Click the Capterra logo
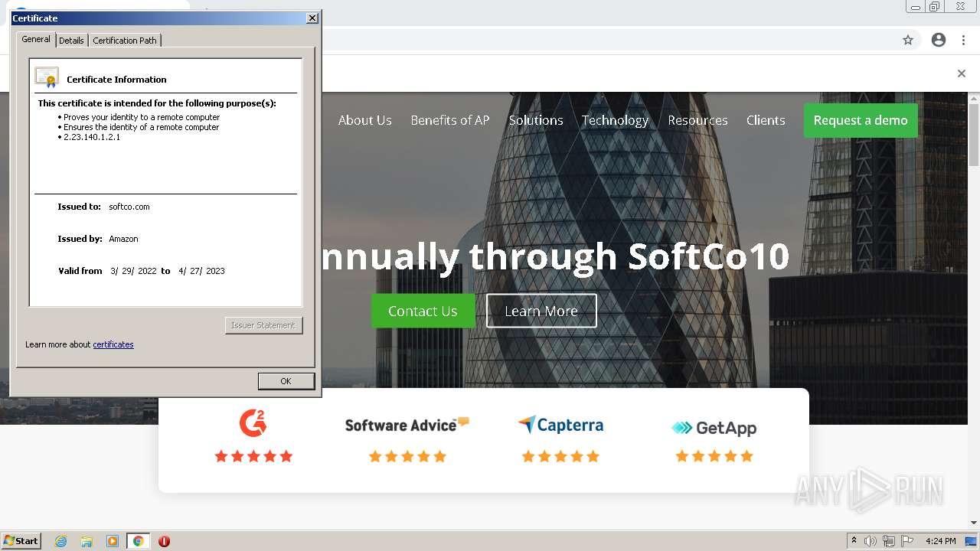This screenshot has height=551, width=980. [x=560, y=425]
